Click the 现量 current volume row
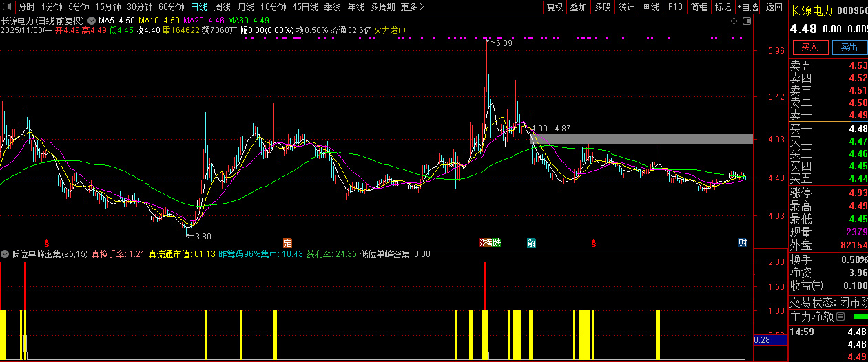868x362 pixels. (x=828, y=232)
